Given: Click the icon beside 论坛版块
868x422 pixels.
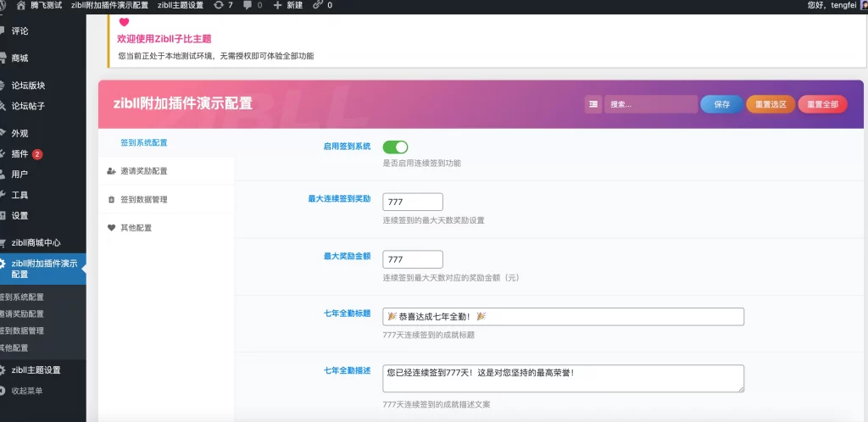Looking at the screenshot, I should point(3,86).
